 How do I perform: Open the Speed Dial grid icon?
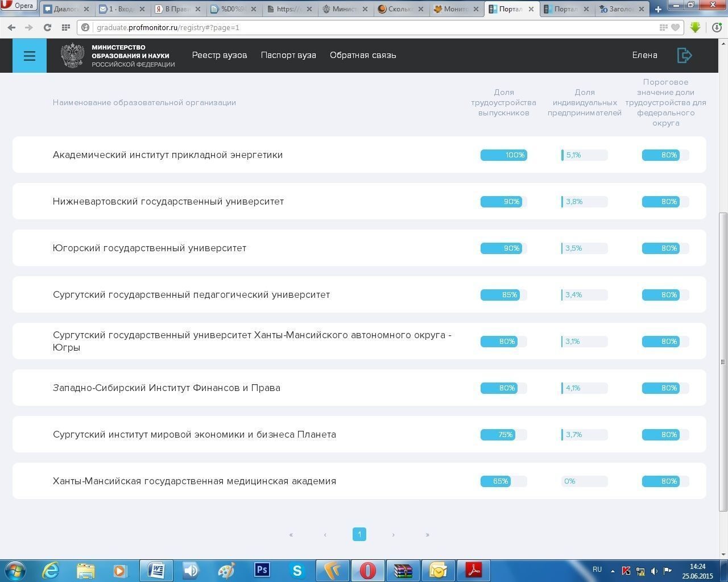pyautogui.click(x=66, y=27)
